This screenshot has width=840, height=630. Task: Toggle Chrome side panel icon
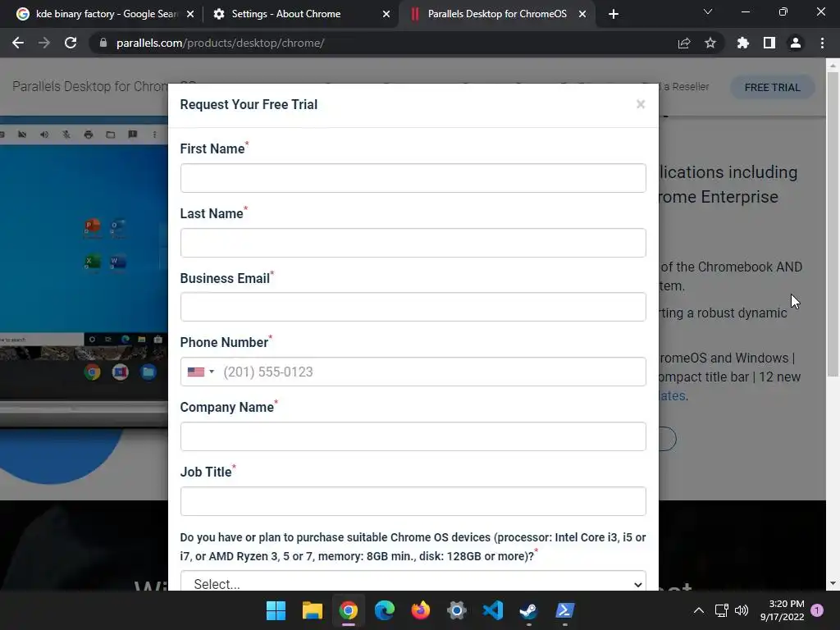coord(769,43)
